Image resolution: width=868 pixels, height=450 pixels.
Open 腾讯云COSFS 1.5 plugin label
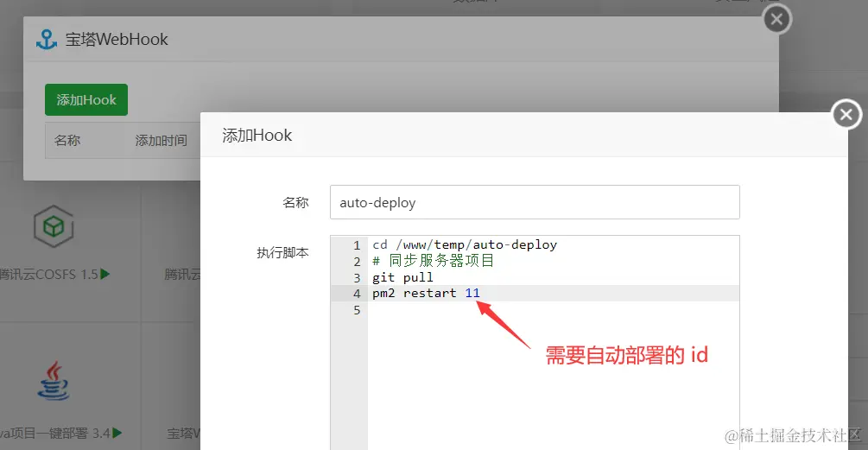point(48,274)
